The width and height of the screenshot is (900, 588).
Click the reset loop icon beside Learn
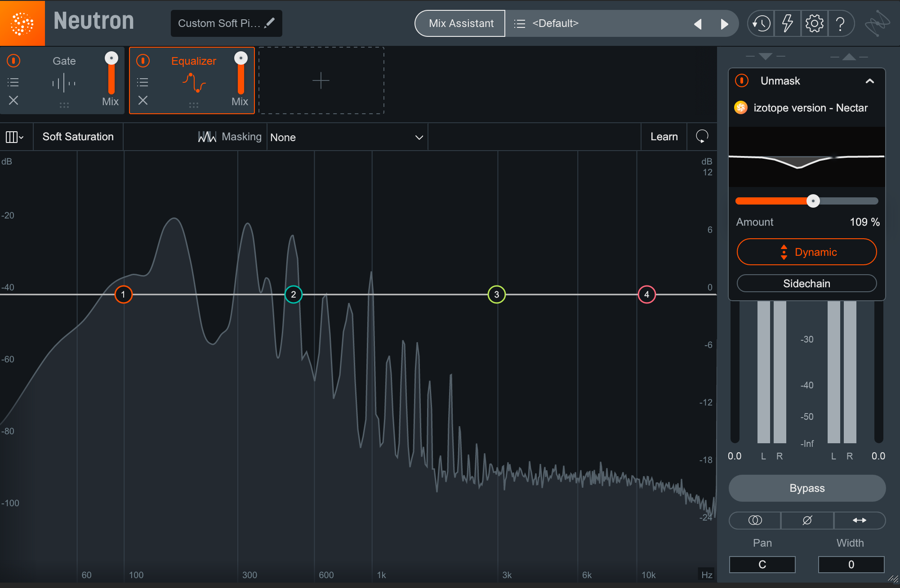[x=702, y=136]
